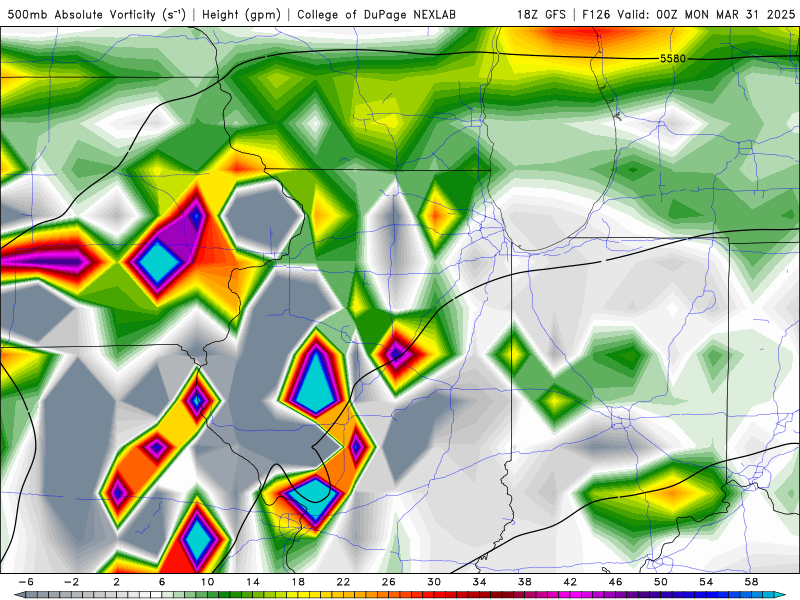Click the "18Z GFS" model run label
Screen dimensions: 800x600
click(x=541, y=15)
